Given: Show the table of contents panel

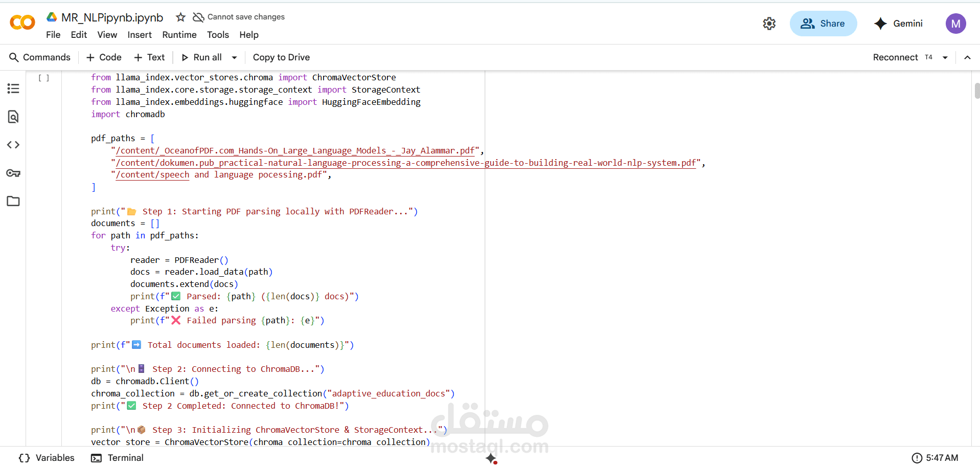Looking at the screenshot, I should (13, 88).
